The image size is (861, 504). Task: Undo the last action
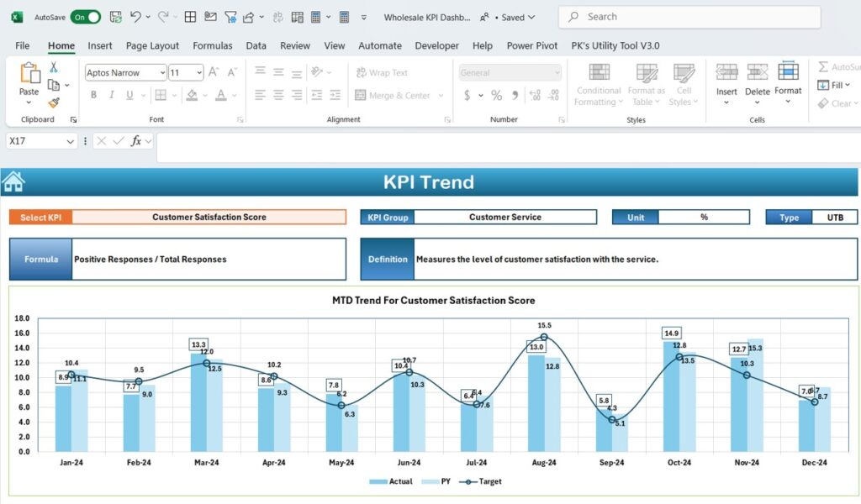click(135, 17)
